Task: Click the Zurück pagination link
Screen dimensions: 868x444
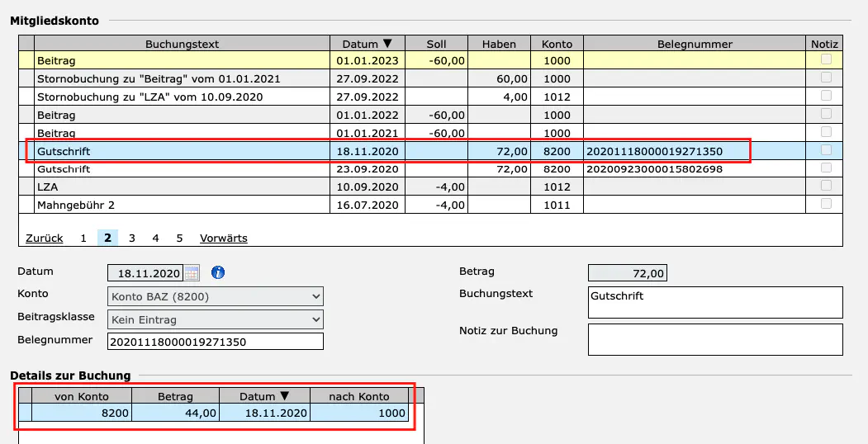Action: (x=45, y=239)
